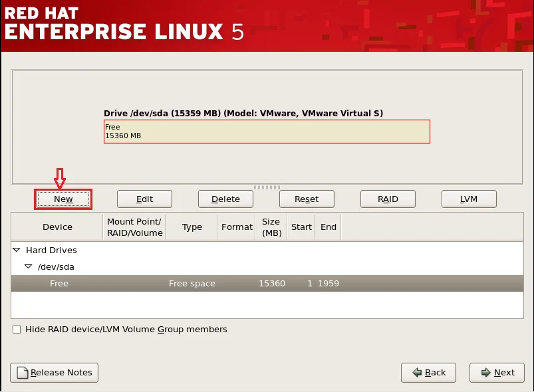Viewport: 534px width, 392px height.
Task: Open the LVM configuration dialog
Action: pos(469,199)
